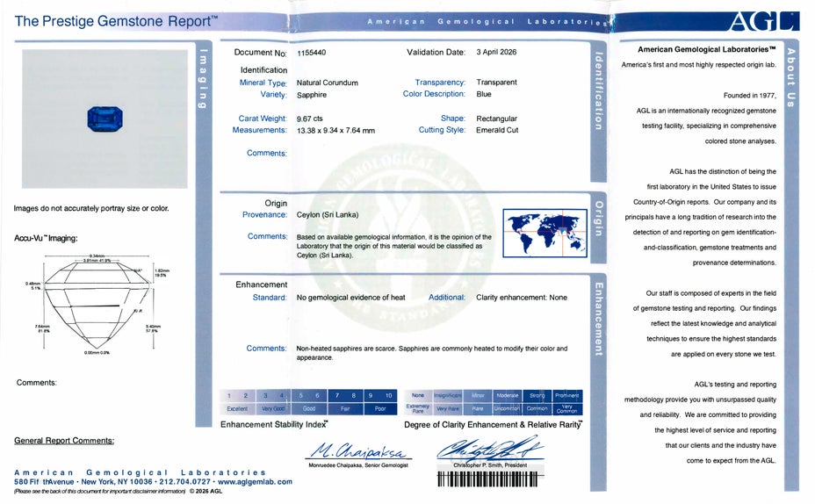Select the About Us vertical tab

coord(790,77)
